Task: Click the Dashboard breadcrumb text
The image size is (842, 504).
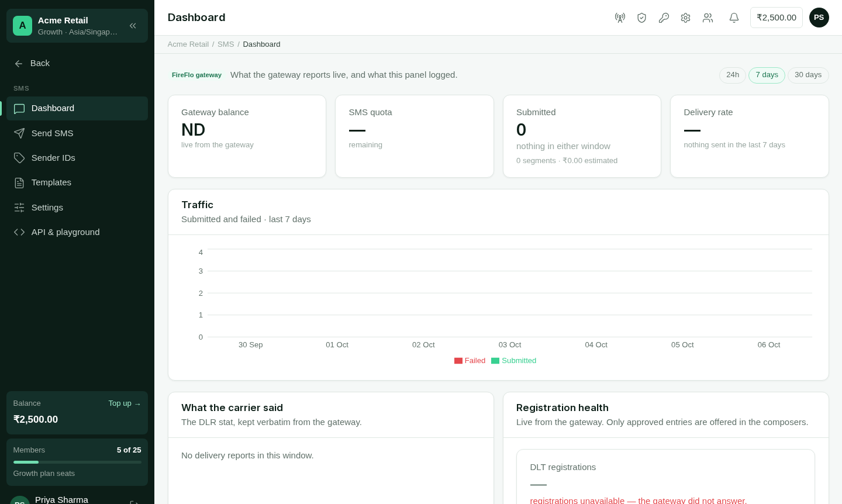Action: pos(261,44)
